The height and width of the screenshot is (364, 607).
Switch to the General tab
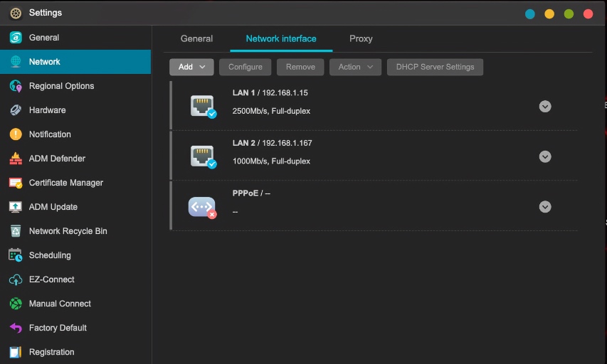196,38
